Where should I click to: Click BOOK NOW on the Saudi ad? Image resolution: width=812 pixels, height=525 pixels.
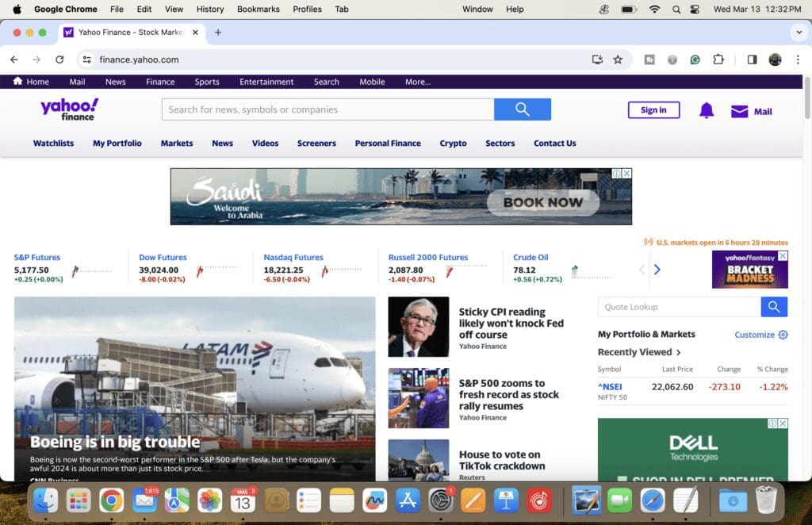point(543,202)
